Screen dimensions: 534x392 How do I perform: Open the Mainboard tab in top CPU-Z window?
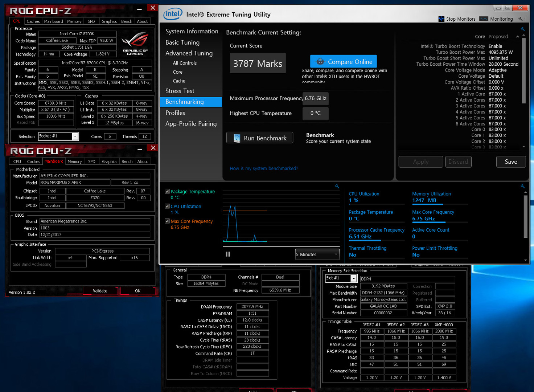tap(54, 21)
